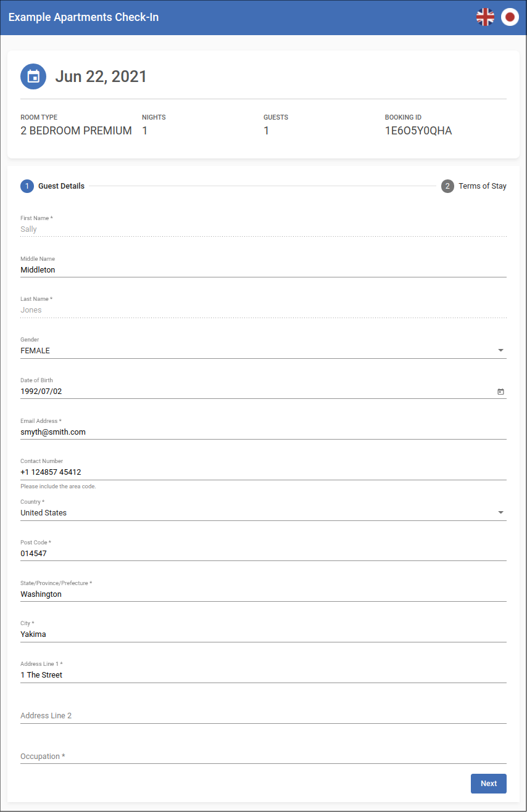Viewport: 527px width, 812px height.
Task: Open the Gender field showing FEMALE
Action: [x=247, y=351]
